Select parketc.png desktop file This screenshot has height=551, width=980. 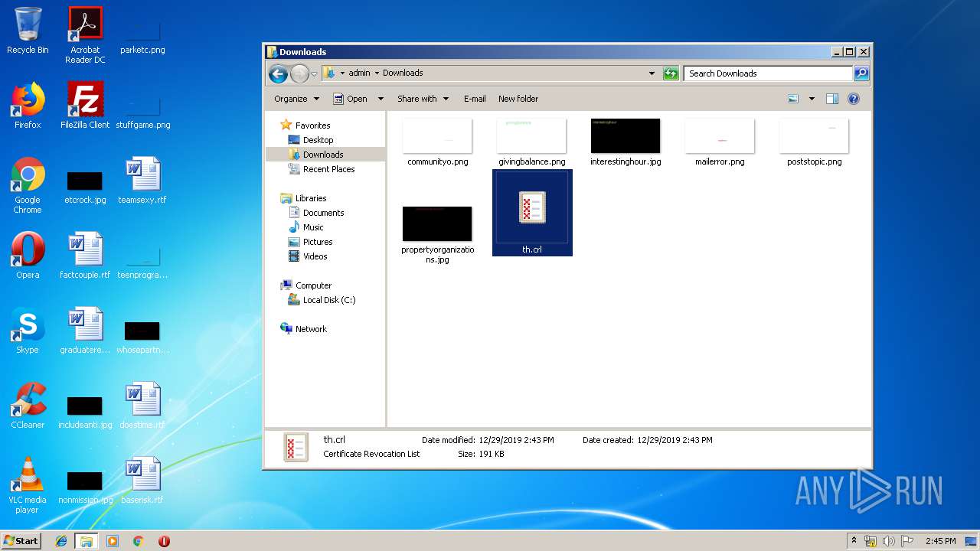tap(142, 38)
